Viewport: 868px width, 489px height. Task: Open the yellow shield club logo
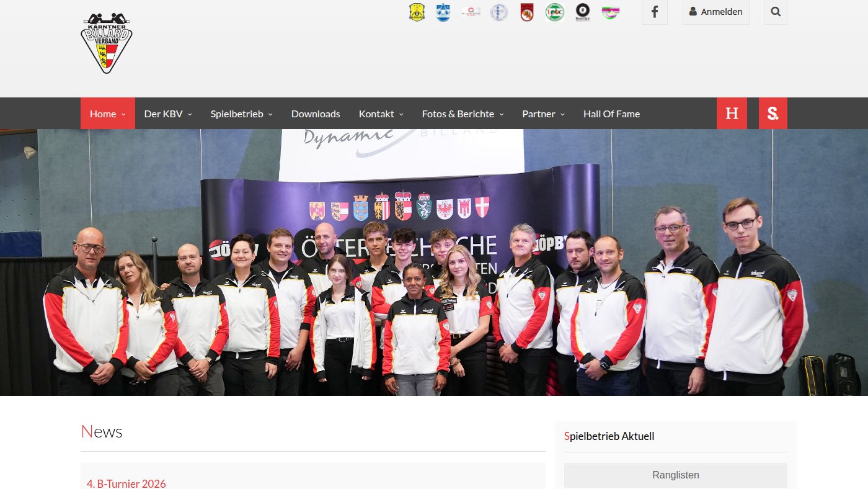pos(417,12)
